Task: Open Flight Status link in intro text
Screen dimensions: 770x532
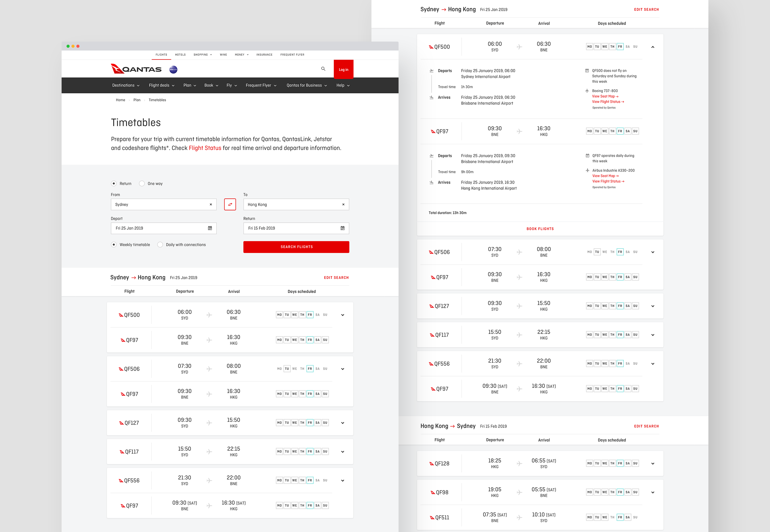Action: point(205,148)
